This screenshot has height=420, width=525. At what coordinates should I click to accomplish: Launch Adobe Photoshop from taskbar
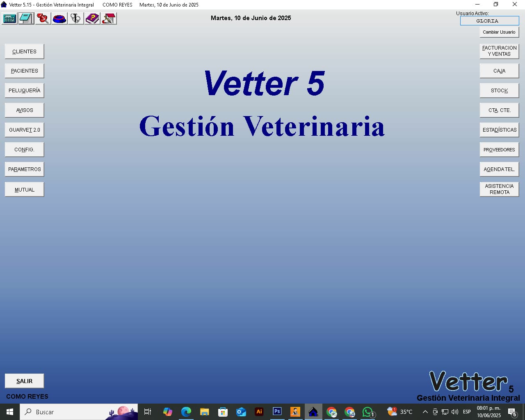tap(277, 412)
